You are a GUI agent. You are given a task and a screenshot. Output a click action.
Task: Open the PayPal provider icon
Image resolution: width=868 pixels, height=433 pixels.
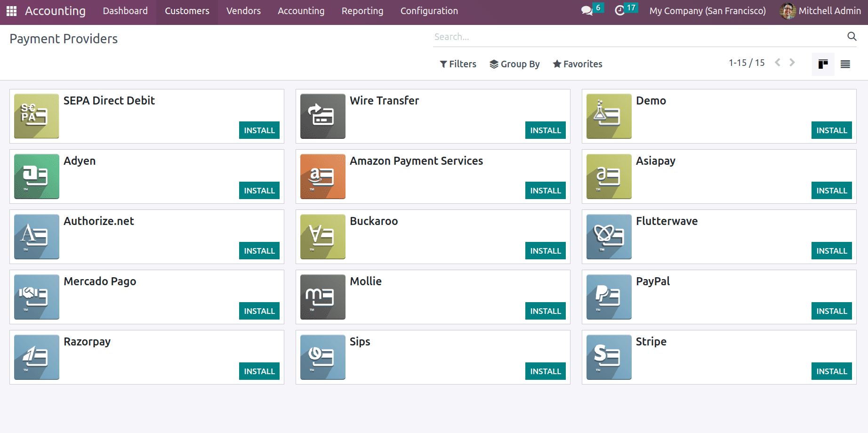coord(609,297)
